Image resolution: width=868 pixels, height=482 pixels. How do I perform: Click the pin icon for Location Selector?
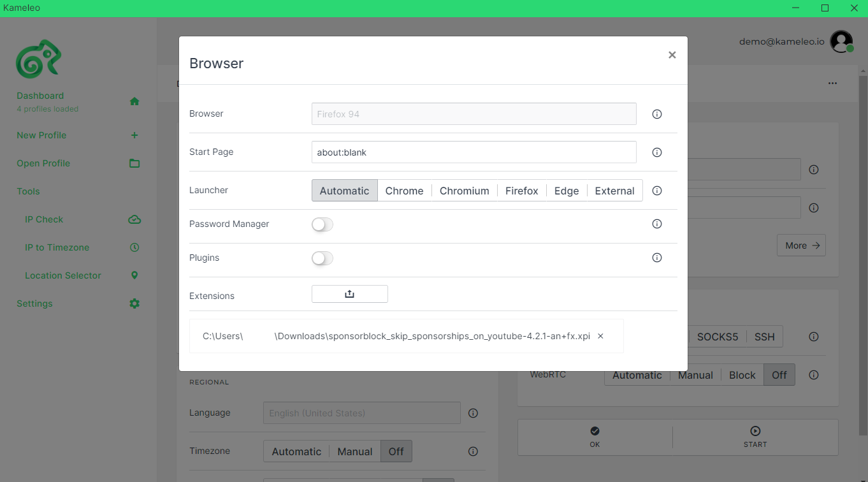[134, 275]
